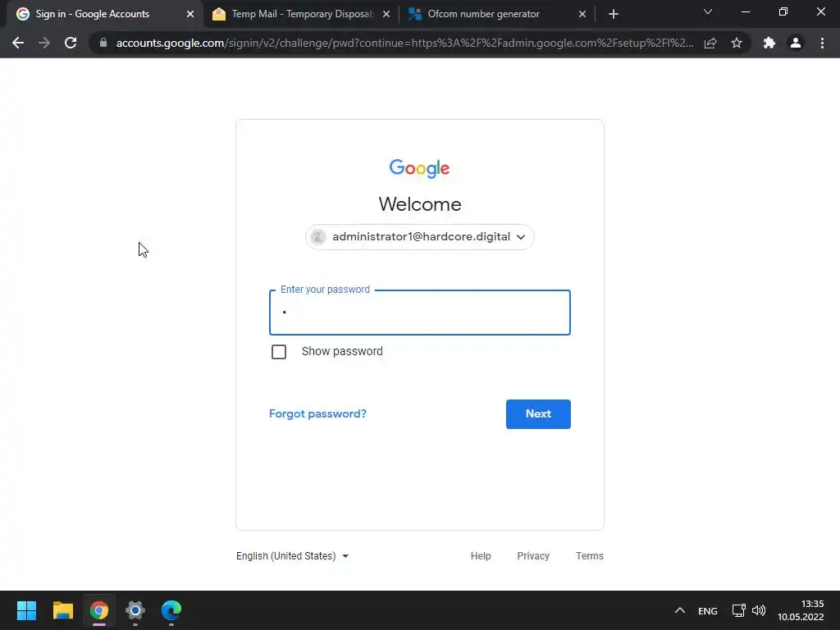The height and width of the screenshot is (630, 840).
Task: Expand the administrator1@hardcore.digital account switcher
Action: 419,237
